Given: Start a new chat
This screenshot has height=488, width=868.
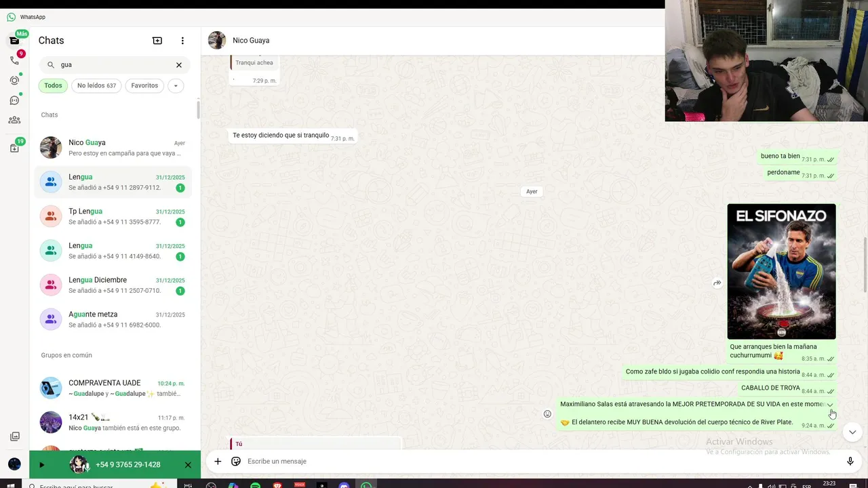Looking at the screenshot, I should pos(157,41).
